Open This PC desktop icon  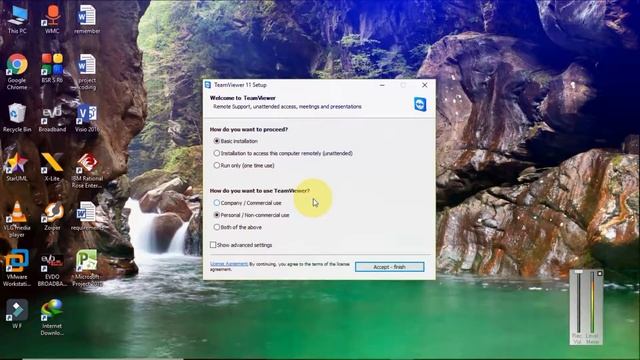click(17, 19)
